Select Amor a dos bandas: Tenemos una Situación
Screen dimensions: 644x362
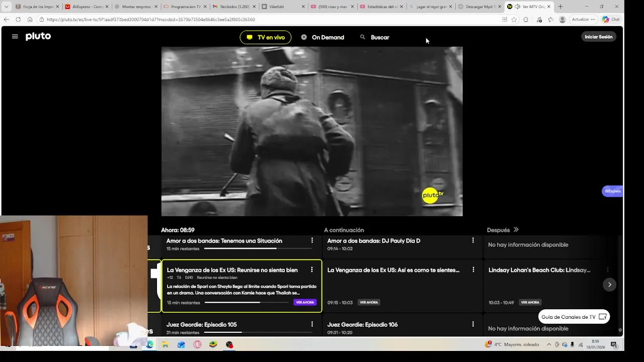(x=224, y=241)
